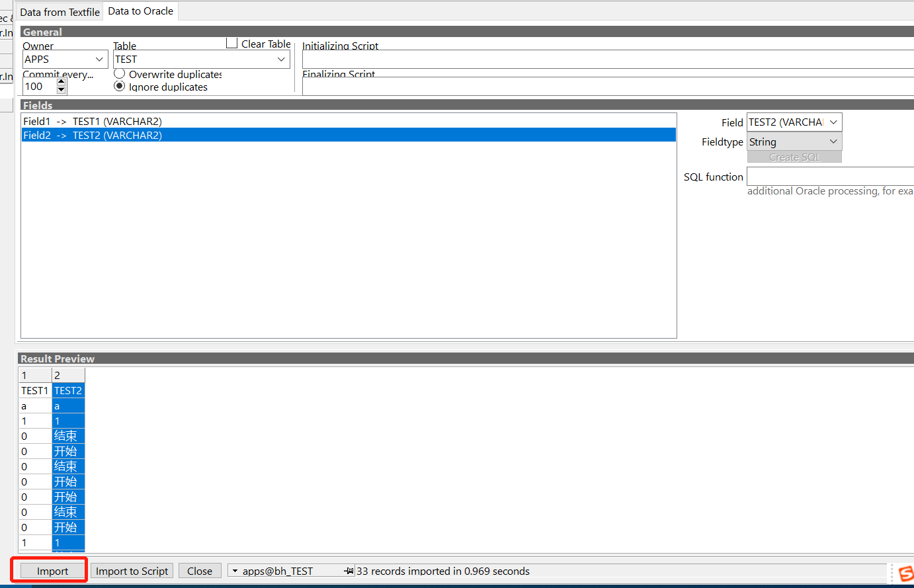Select the Field1 to TEST1 mapping row
914x588 pixels.
198,121
